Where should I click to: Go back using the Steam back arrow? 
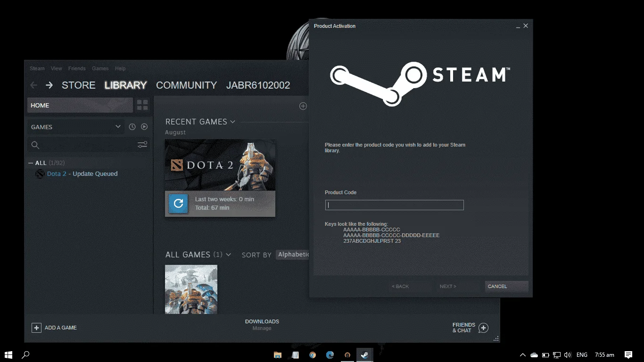point(33,85)
